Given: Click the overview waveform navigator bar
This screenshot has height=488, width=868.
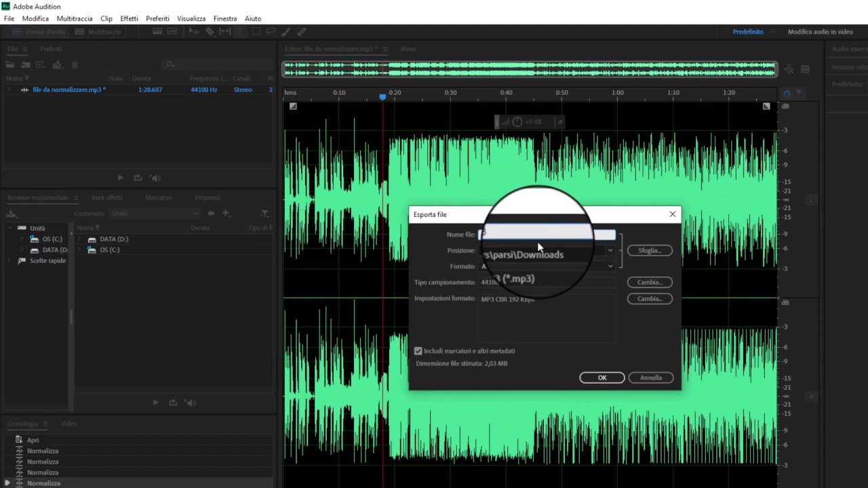Looking at the screenshot, I should tap(530, 69).
